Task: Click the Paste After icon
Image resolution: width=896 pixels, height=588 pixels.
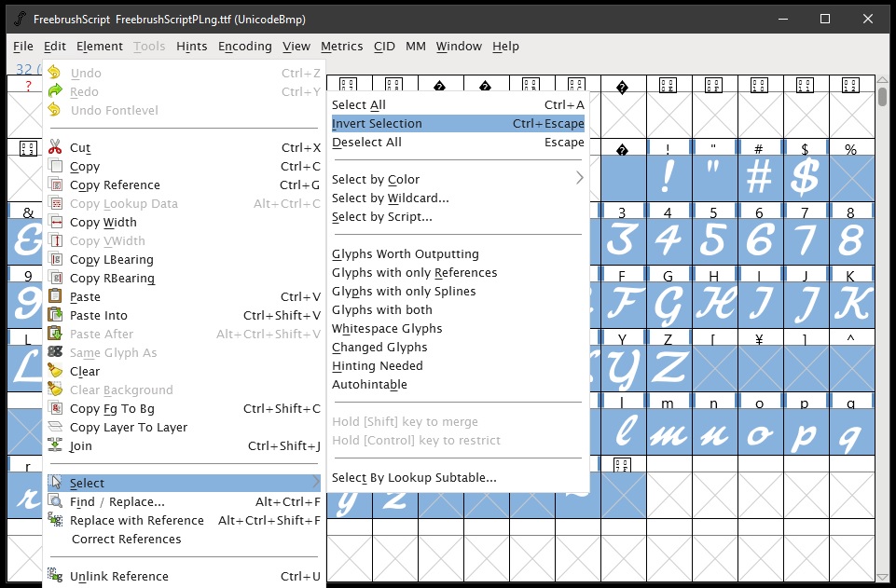Action: pyautogui.click(x=55, y=334)
